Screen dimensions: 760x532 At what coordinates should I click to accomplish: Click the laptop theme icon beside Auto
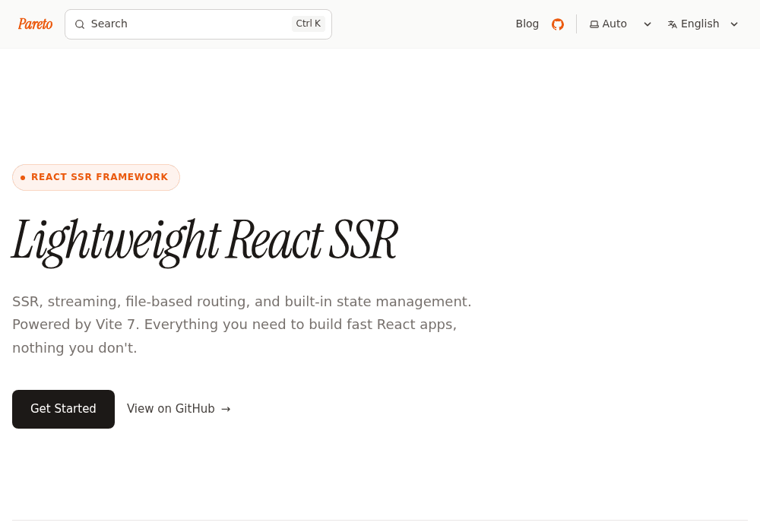[x=594, y=24]
